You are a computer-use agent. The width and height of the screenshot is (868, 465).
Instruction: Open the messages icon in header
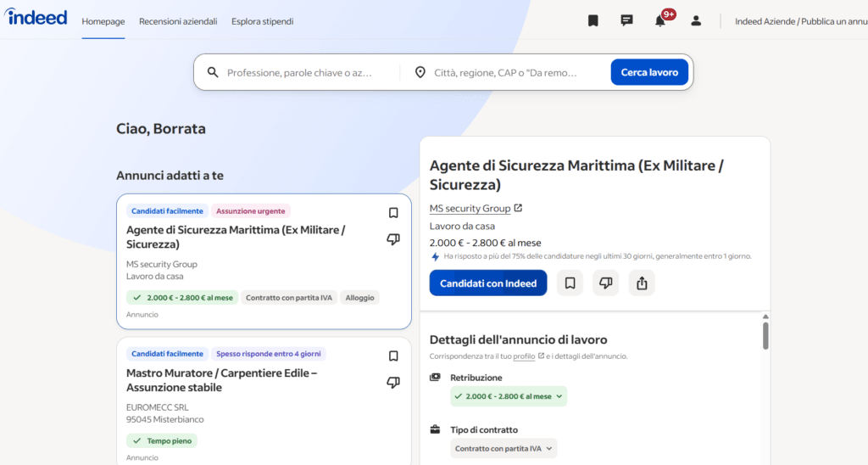pos(626,21)
